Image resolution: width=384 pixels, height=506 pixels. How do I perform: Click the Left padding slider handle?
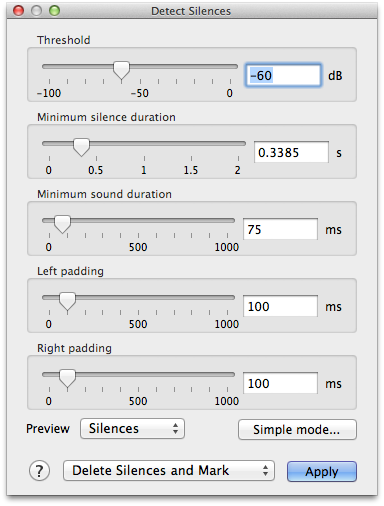67,301
